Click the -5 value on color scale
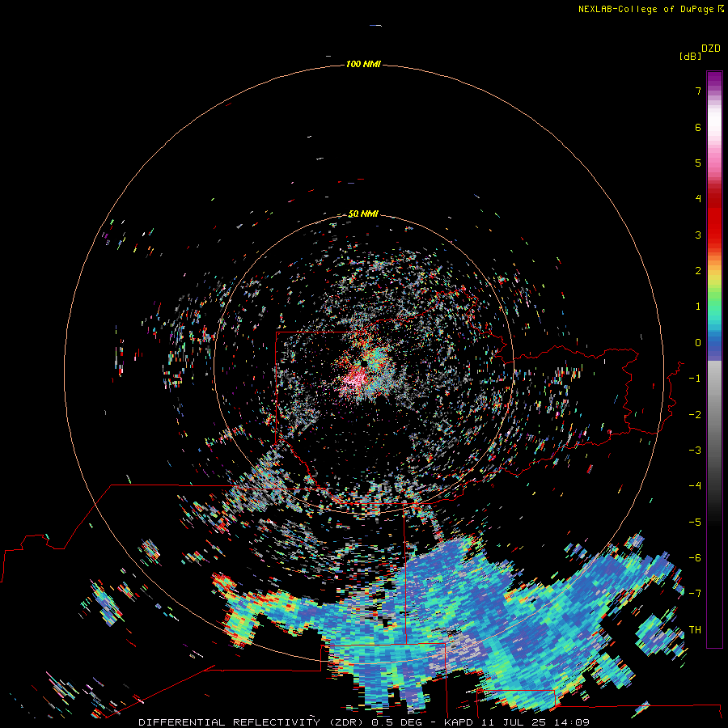This screenshot has height=728, width=728. tap(695, 523)
